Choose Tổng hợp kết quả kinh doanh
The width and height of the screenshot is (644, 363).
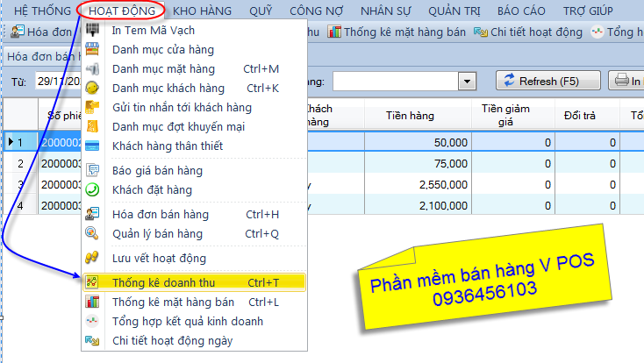tap(188, 322)
